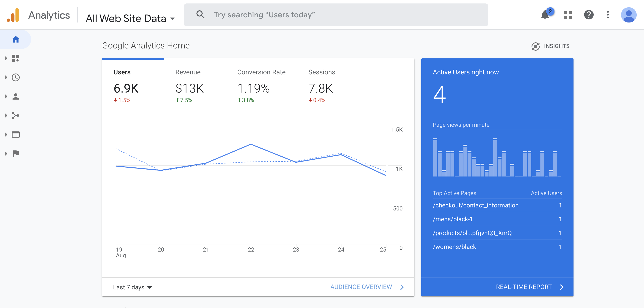Click the 22 Aug peak data point
Viewport: 644px width, 308px height.
[x=251, y=144]
